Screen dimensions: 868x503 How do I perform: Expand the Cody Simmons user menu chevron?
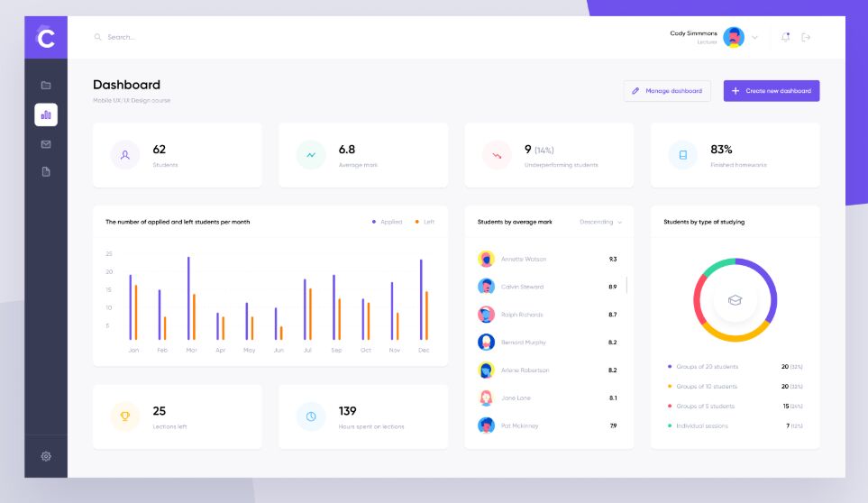point(755,37)
